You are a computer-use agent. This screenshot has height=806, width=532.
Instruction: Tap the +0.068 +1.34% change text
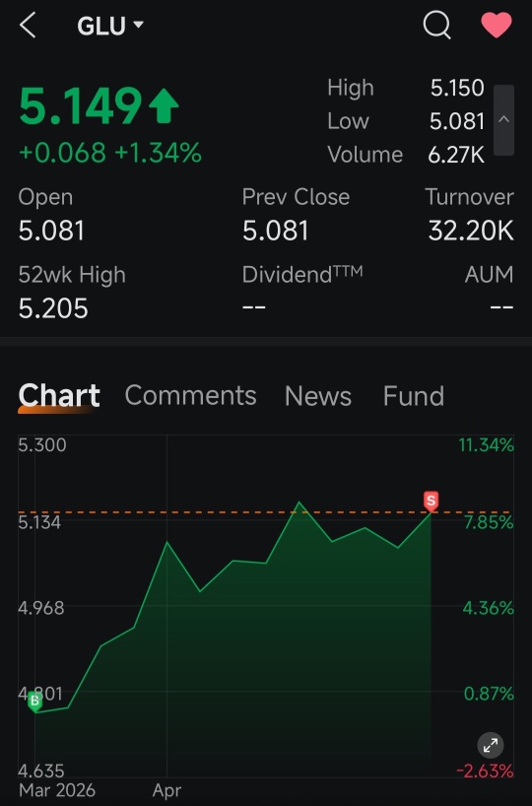tap(110, 153)
